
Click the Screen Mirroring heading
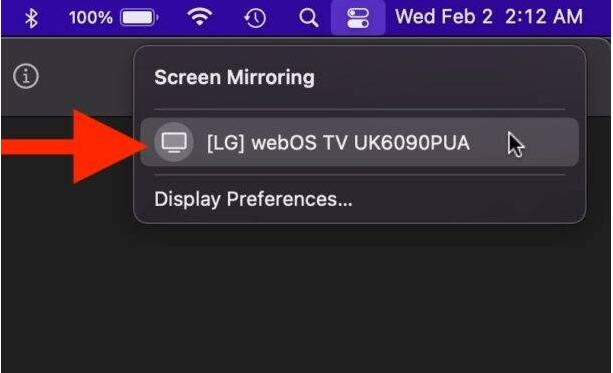click(x=234, y=77)
